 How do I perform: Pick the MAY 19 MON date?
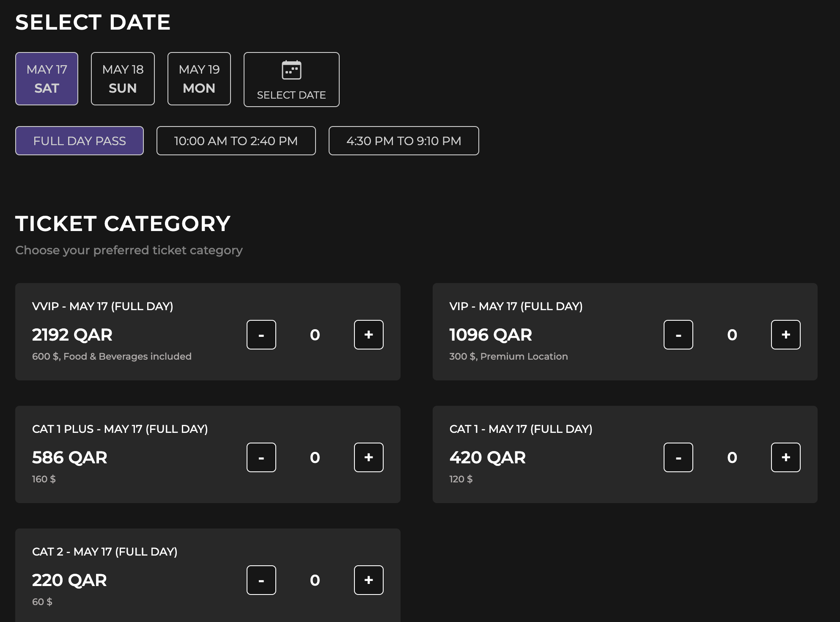coord(199,79)
